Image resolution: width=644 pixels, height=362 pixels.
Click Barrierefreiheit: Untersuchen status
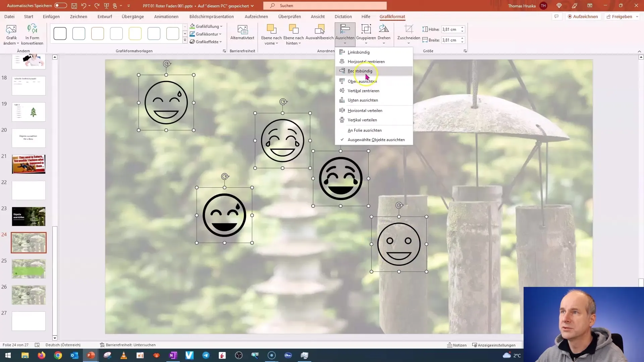click(x=128, y=345)
